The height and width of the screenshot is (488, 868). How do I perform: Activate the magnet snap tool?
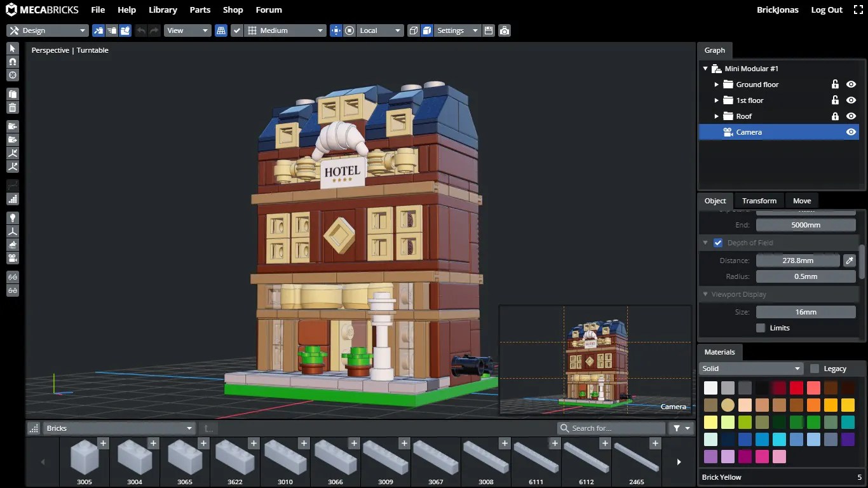click(12, 62)
